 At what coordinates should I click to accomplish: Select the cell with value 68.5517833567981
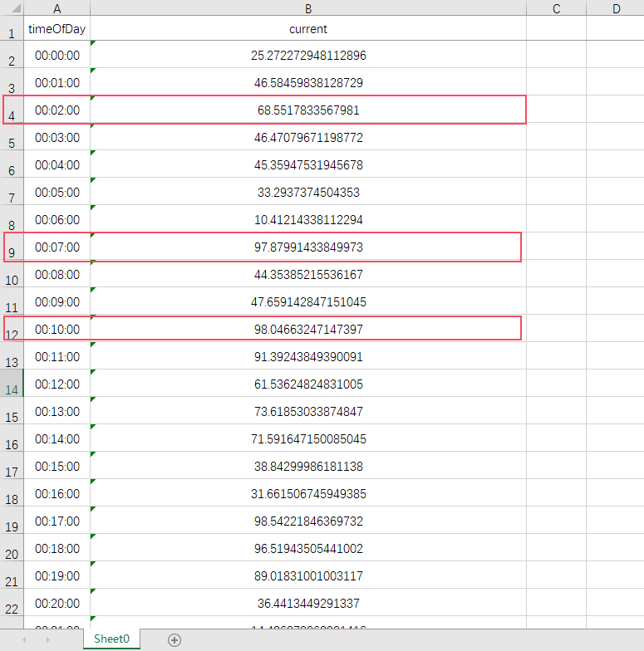pos(308,110)
